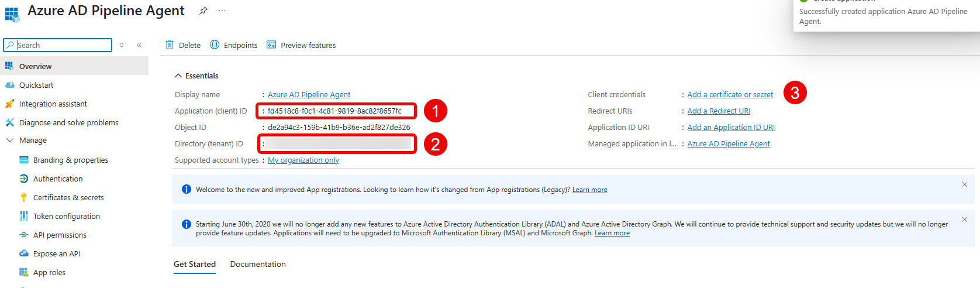Toggle the sidebar sort arrows icon
Image resolution: width=980 pixels, height=288 pixels.
122,45
